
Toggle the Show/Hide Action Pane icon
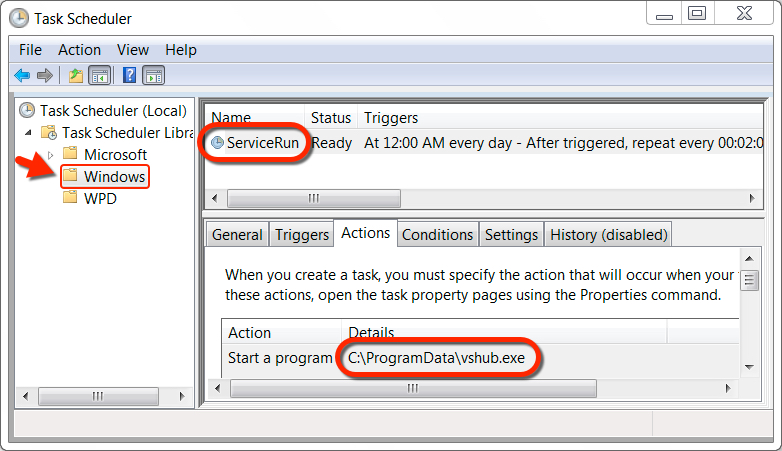(x=154, y=76)
